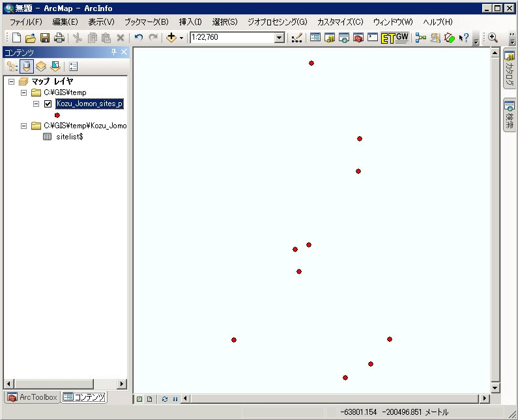The image size is (518, 420).
Task: Click inside the map scale box 1:22,760
Action: [x=233, y=37]
